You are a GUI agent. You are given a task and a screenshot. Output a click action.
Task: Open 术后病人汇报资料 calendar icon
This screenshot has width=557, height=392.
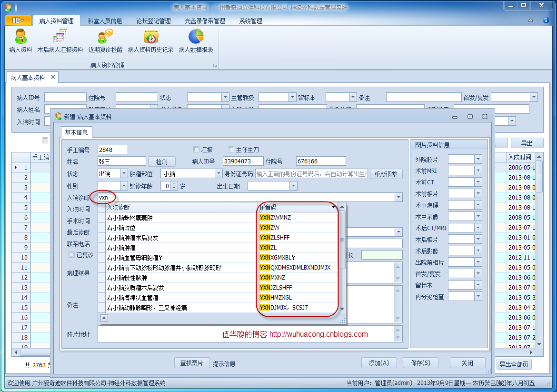(60, 37)
